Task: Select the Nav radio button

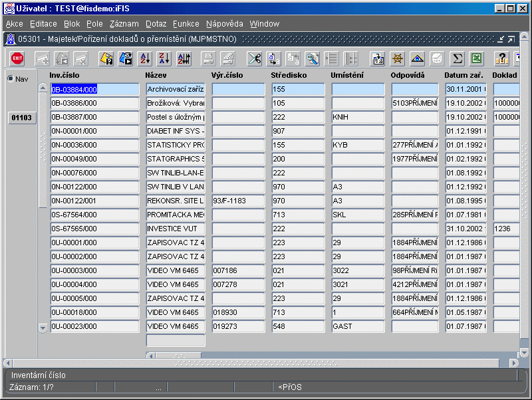Action: click(11, 79)
